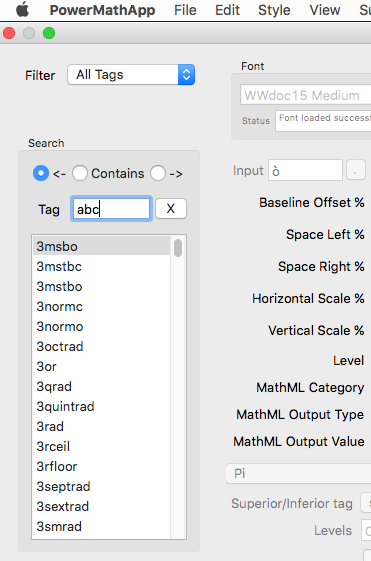Select tag 3octrad in list

(x=102, y=346)
